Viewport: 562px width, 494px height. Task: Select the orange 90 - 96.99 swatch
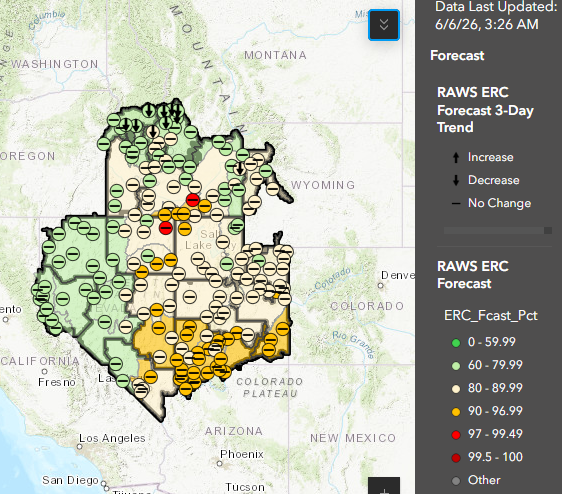pyautogui.click(x=456, y=412)
